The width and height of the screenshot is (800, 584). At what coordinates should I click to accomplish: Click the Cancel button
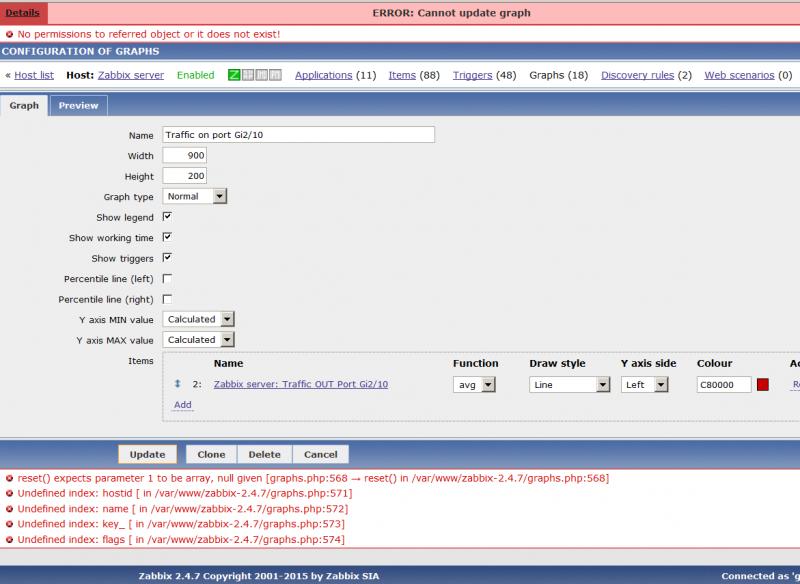pos(320,454)
